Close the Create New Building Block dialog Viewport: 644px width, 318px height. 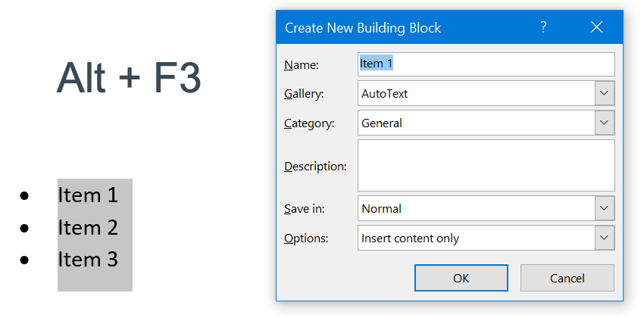[596, 27]
